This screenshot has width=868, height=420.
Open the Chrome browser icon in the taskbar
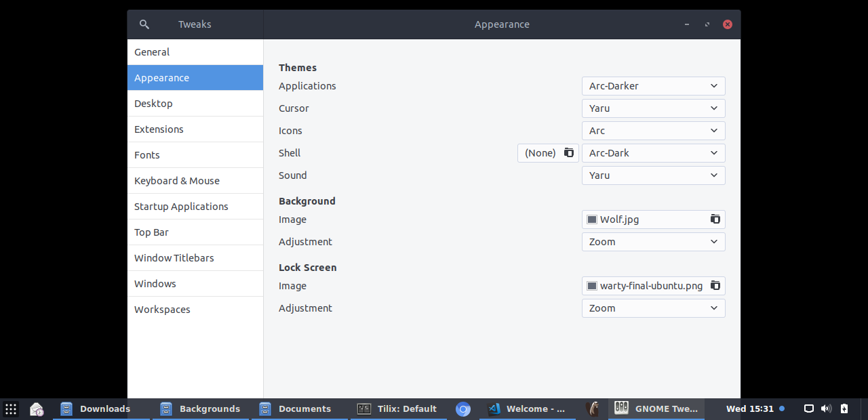(x=463, y=409)
